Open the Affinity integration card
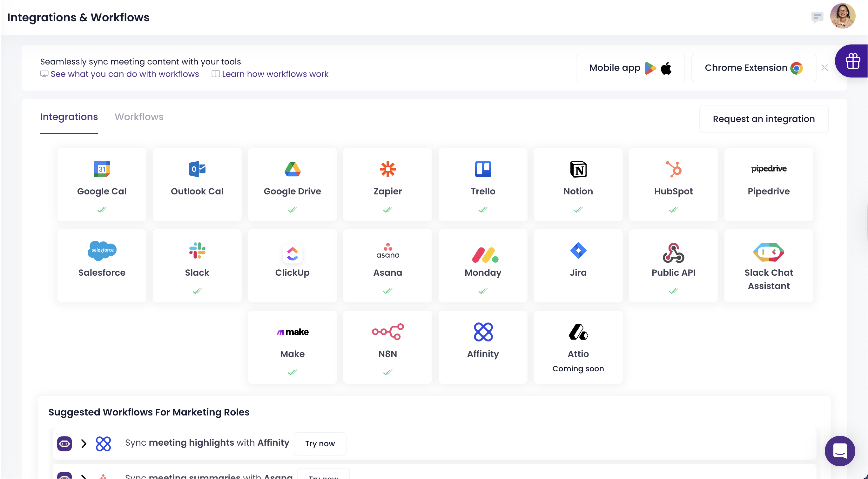 click(482, 347)
